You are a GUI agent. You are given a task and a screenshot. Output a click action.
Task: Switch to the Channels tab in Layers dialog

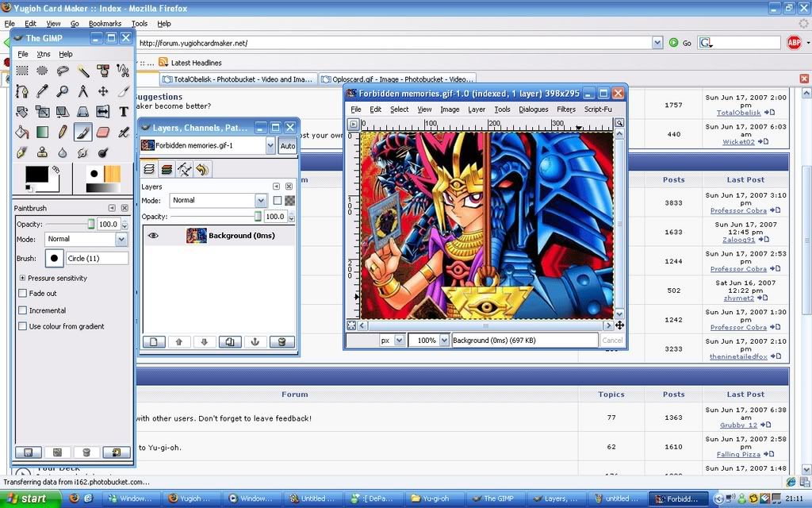pos(167,169)
